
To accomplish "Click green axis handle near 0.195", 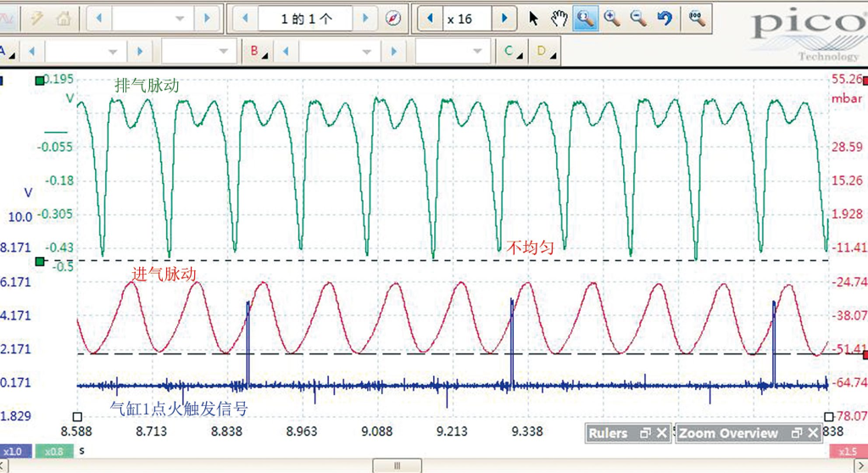I will [x=39, y=81].
